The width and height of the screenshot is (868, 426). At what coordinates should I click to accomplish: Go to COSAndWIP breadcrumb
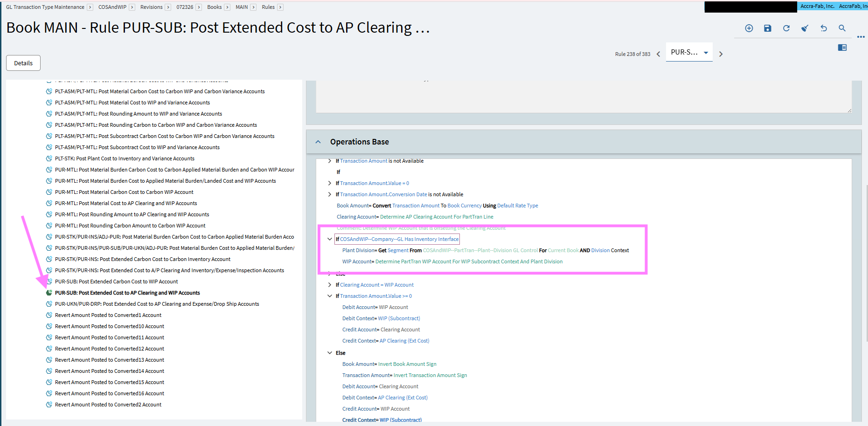(x=112, y=7)
